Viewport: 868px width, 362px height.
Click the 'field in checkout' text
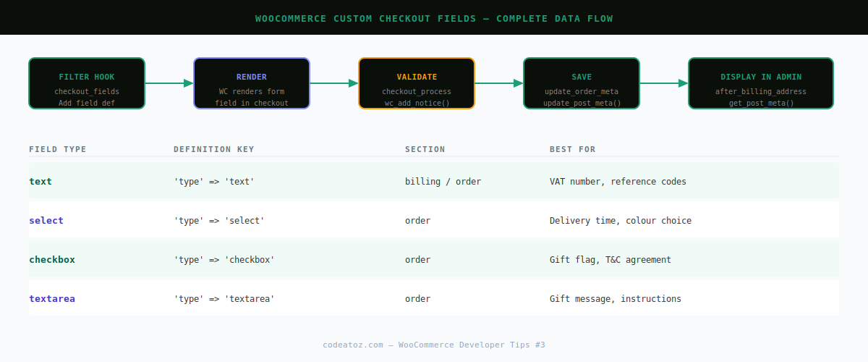pyautogui.click(x=252, y=103)
